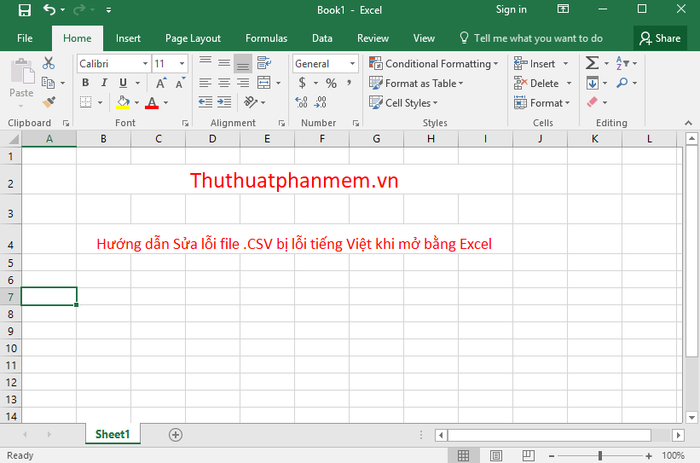Viewport: 700px width, 463px height.
Task: Switch to the Insert ribbon tab
Action: point(128,38)
